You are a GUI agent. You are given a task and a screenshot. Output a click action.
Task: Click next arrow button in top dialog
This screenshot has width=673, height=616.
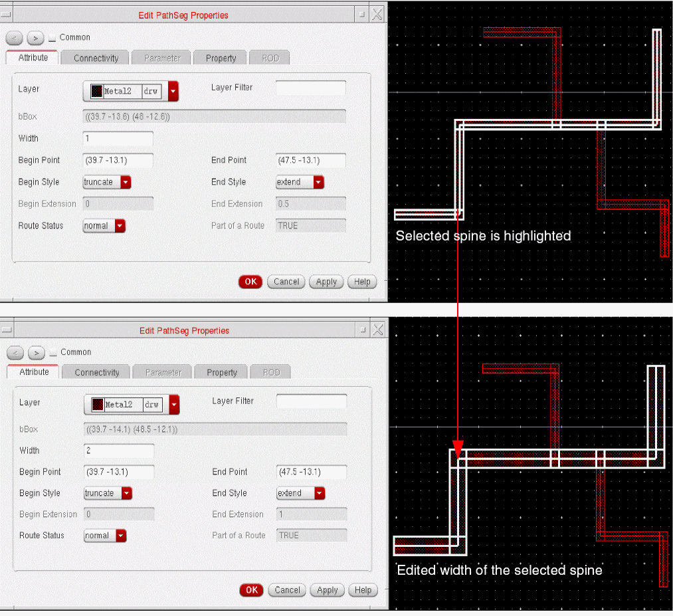(35, 38)
